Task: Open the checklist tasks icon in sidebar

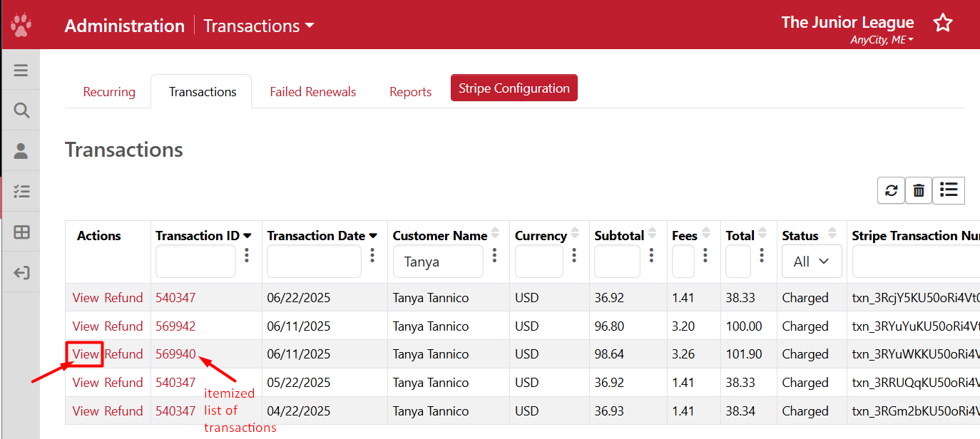Action: pyautogui.click(x=21, y=191)
